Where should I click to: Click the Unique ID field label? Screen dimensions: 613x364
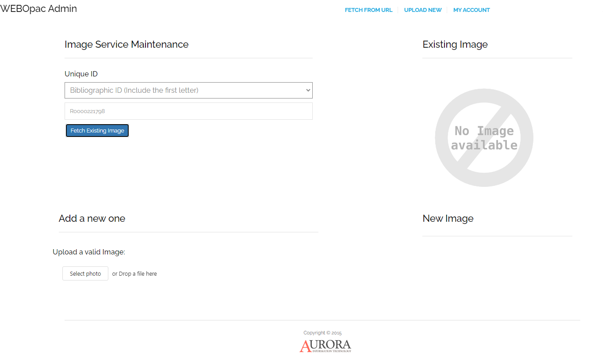[81, 74]
